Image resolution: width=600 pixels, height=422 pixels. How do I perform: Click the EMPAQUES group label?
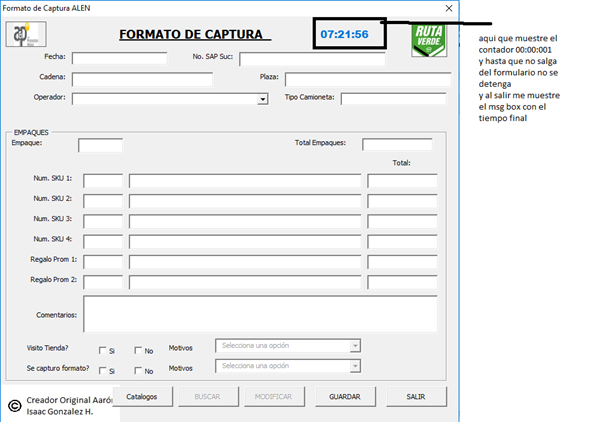pos(31,132)
